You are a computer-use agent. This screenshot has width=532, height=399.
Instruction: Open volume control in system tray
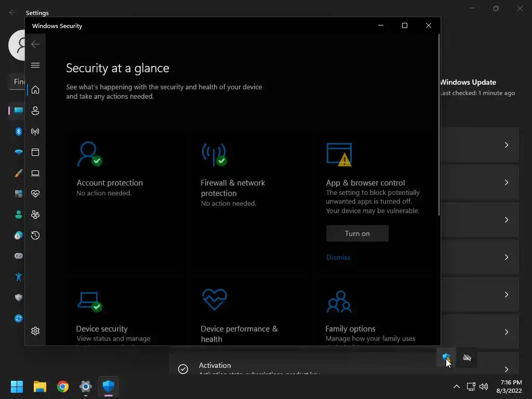[x=484, y=387]
